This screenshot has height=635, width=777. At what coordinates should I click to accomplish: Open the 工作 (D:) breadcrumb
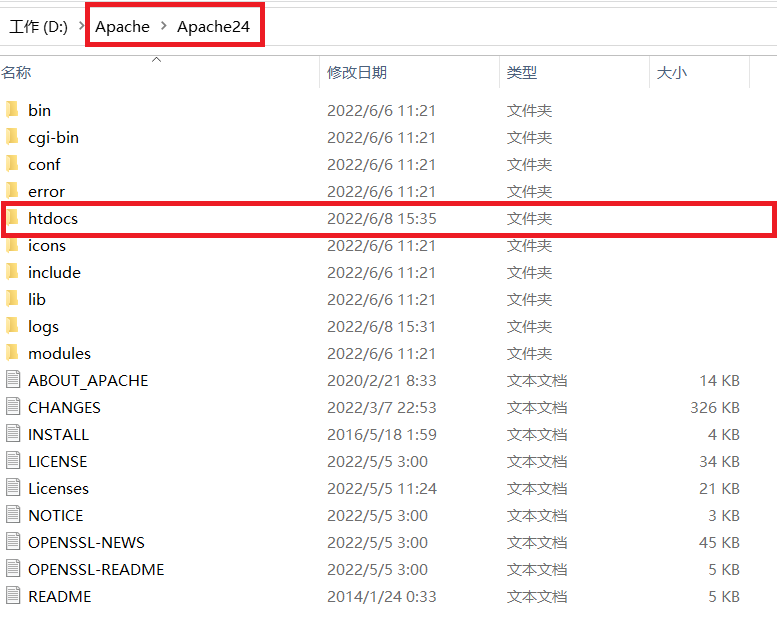point(38,26)
